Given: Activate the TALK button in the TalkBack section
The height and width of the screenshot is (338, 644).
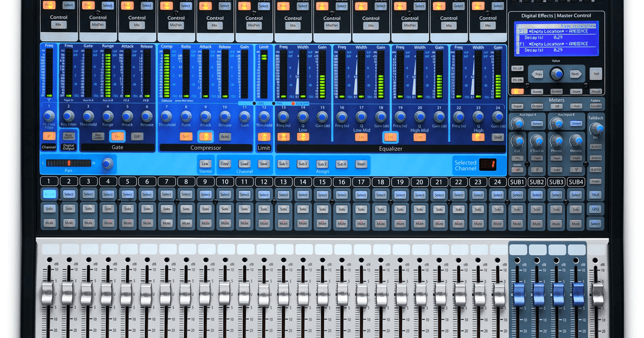Looking at the screenshot, I should (x=596, y=195).
